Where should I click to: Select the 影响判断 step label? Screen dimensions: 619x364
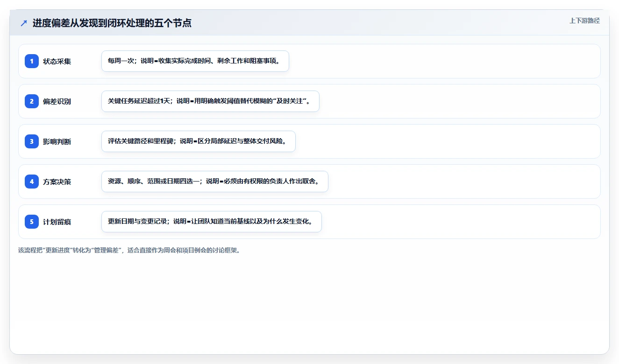pyautogui.click(x=57, y=141)
